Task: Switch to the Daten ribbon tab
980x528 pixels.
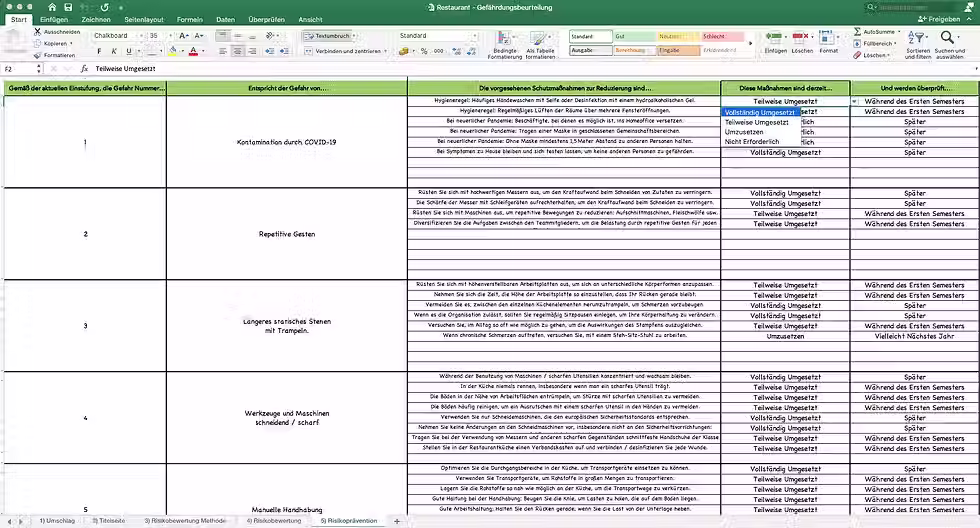Action: point(226,19)
